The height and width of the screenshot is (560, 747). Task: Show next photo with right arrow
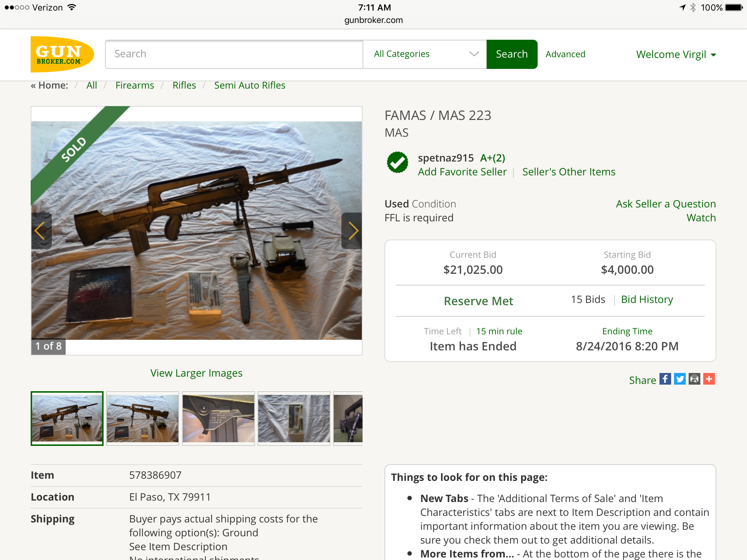point(352,231)
